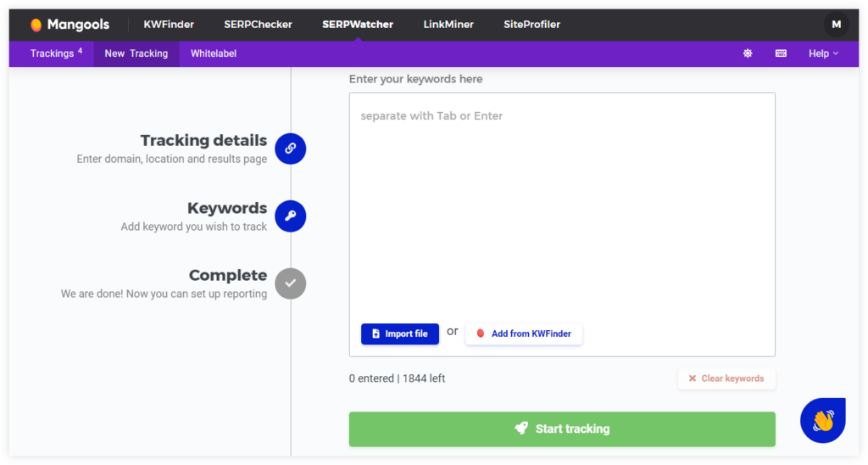Image resolution: width=868 pixels, height=465 pixels.
Task: Switch to the New Tracking tab
Action: [x=136, y=53]
